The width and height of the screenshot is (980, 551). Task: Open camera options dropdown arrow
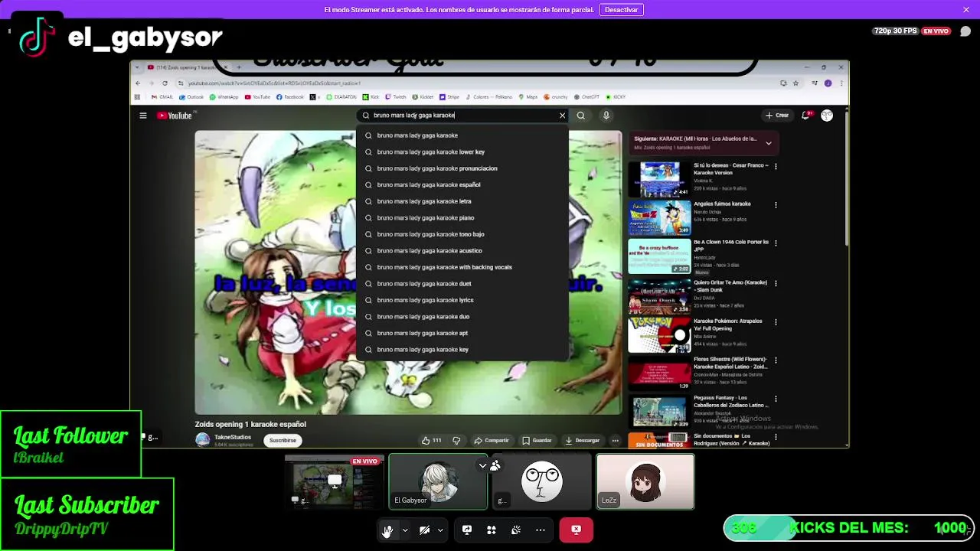pos(440,530)
